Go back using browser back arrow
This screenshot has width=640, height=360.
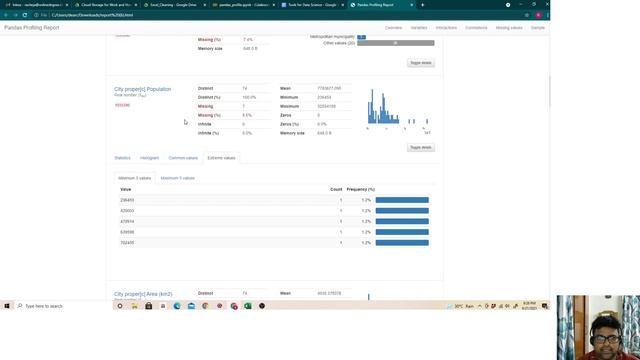tap(6, 15)
